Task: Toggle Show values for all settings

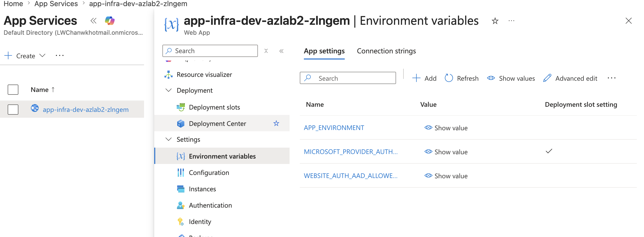Action: [511, 78]
